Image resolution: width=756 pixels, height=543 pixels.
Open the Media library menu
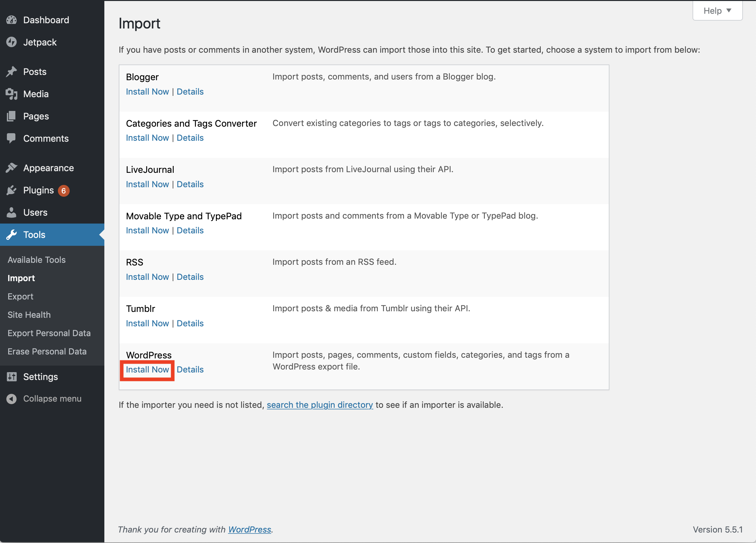tap(36, 94)
